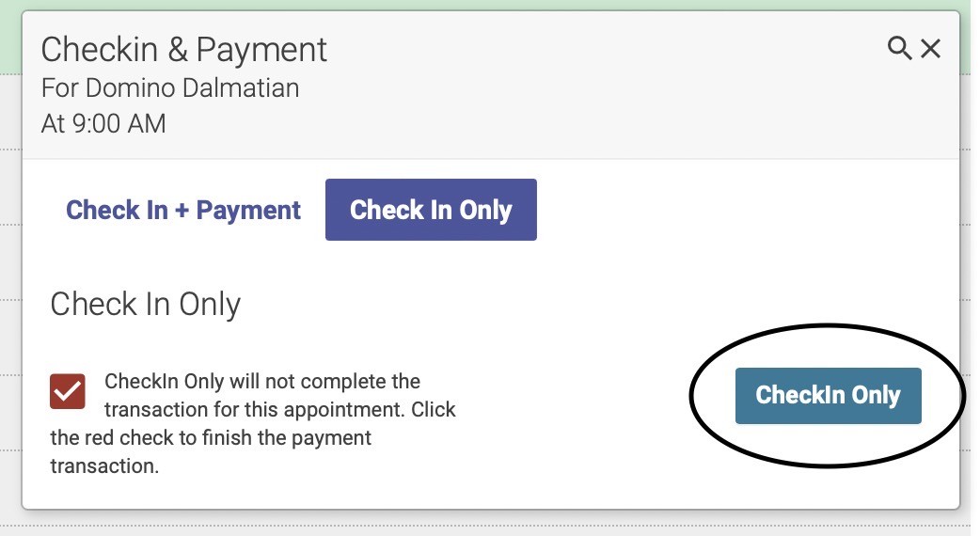Submit check-in using the circled CheckIn Only button
The height and width of the screenshot is (536, 980).
click(829, 396)
